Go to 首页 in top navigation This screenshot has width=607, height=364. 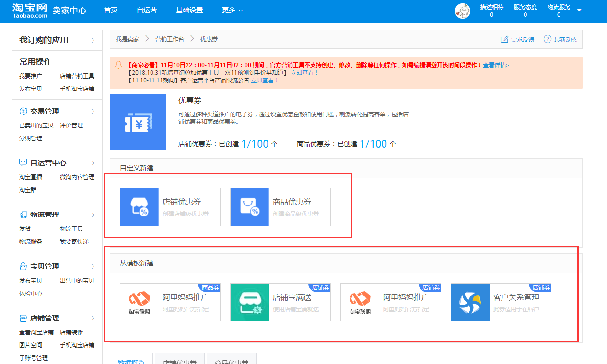click(x=111, y=10)
